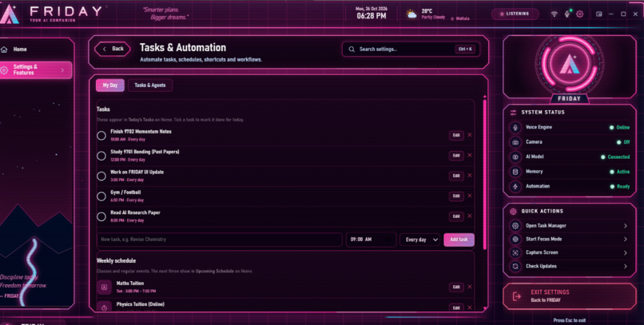Expand the Settings & Features chevron
644x325 pixels.
click(62, 70)
